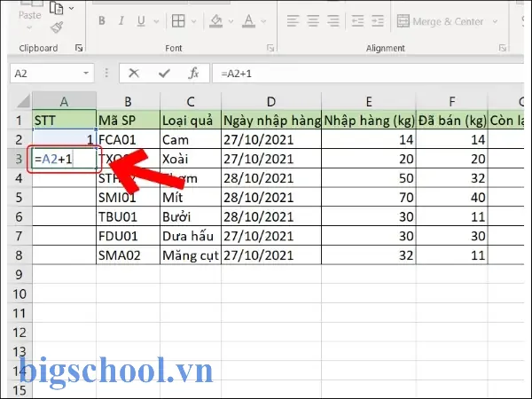Click the Dưa hấu cell
Image resolution: width=532 pixels, height=399 pixels.
coord(191,236)
